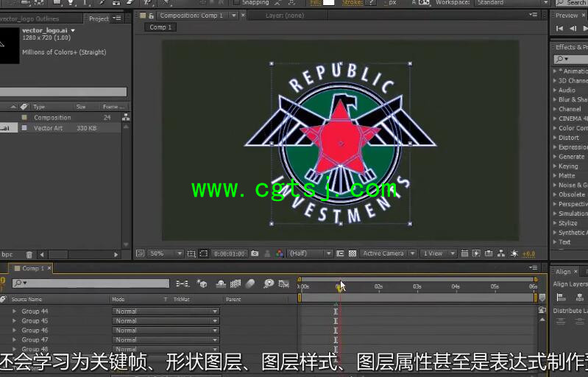Align layers to left edge
The image size is (588, 377).
coord(562,297)
